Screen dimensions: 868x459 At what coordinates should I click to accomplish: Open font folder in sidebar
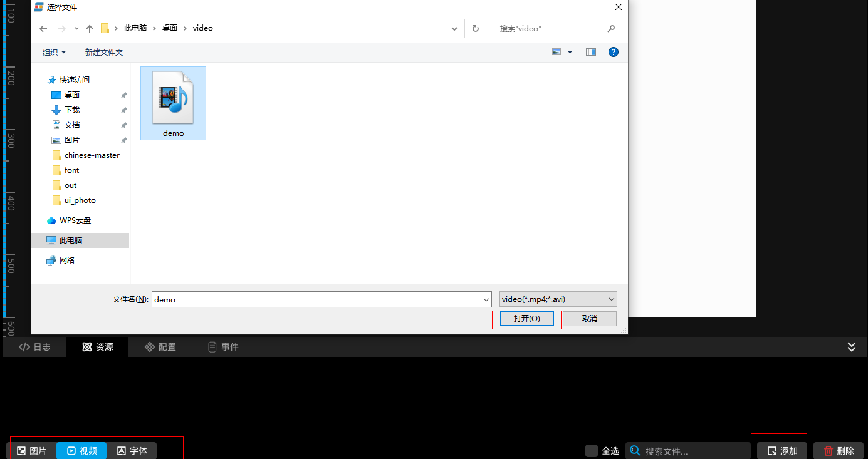tap(71, 170)
